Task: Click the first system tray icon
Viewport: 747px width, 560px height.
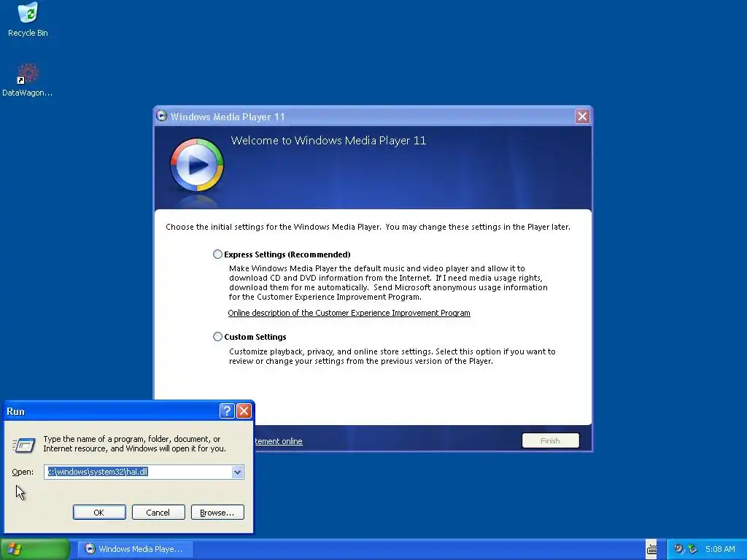Action: (x=678, y=549)
